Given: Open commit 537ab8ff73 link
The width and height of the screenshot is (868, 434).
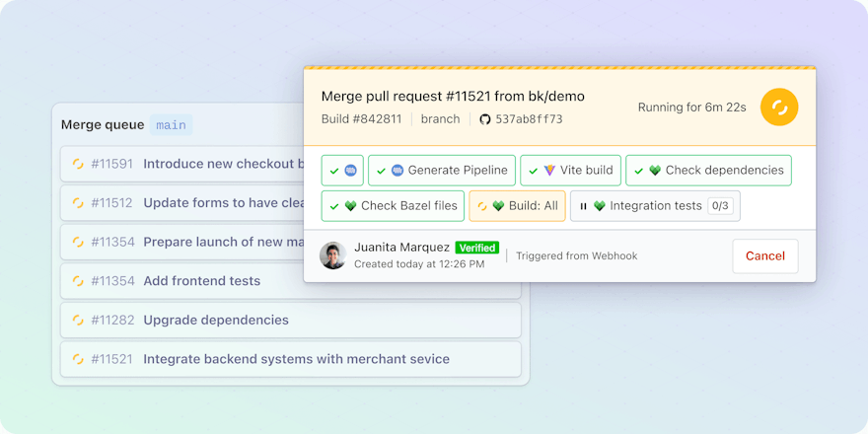Looking at the screenshot, I should [529, 119].
